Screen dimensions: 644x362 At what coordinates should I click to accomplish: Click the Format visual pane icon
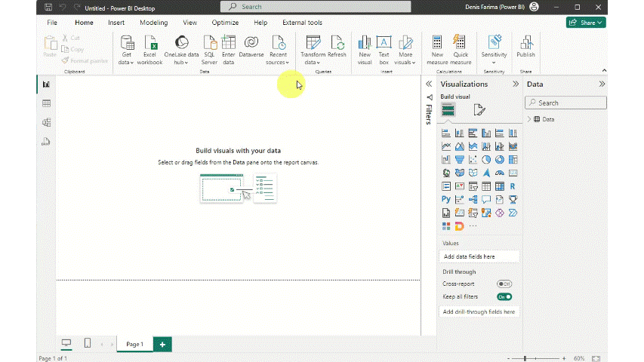(x=479, y=110)
